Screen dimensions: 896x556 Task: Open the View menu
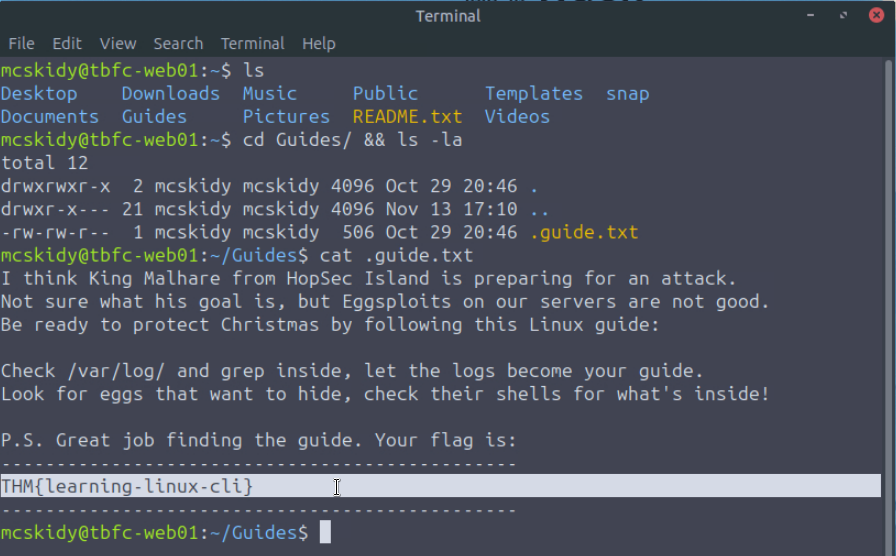tap(117, 44)
